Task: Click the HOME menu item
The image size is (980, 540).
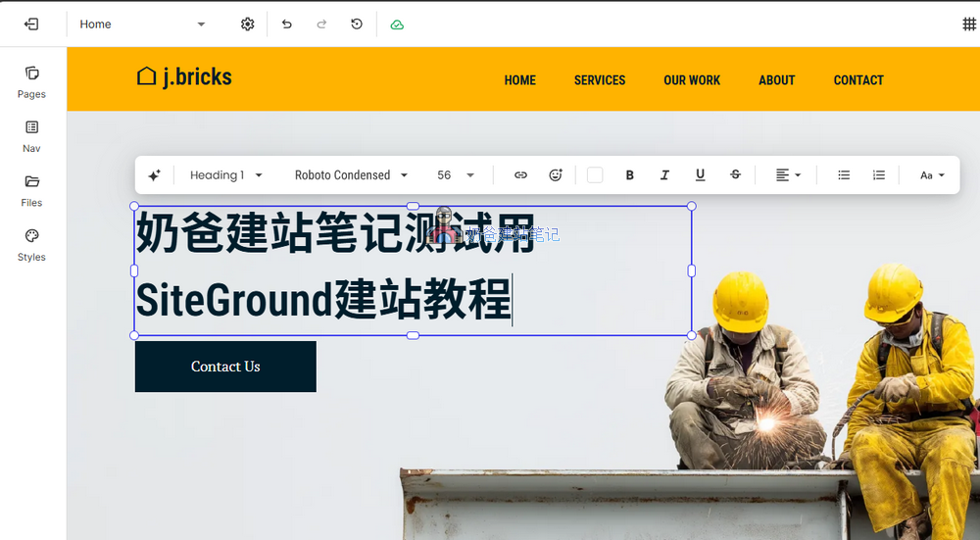Action: tap(520, 80)
